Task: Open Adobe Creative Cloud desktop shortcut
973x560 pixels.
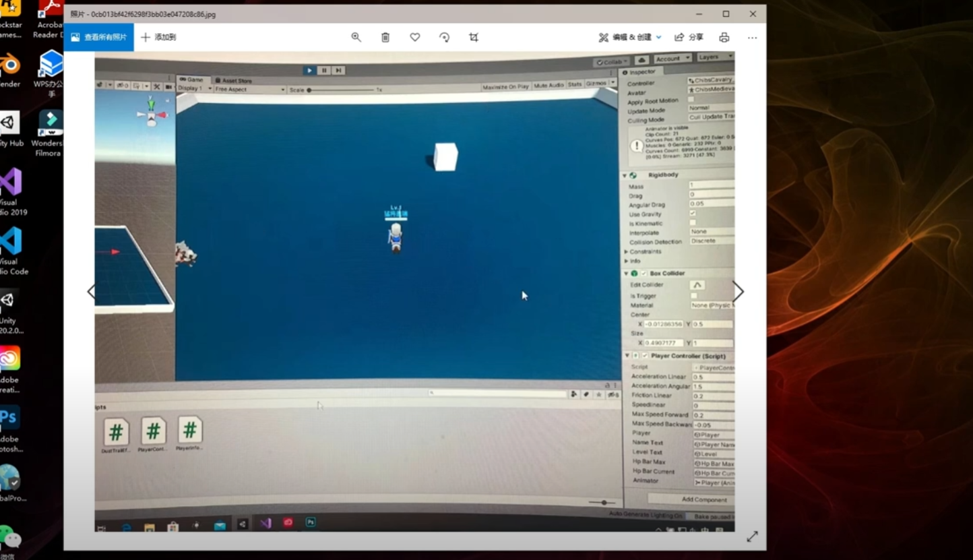Action: pos(10,370)
